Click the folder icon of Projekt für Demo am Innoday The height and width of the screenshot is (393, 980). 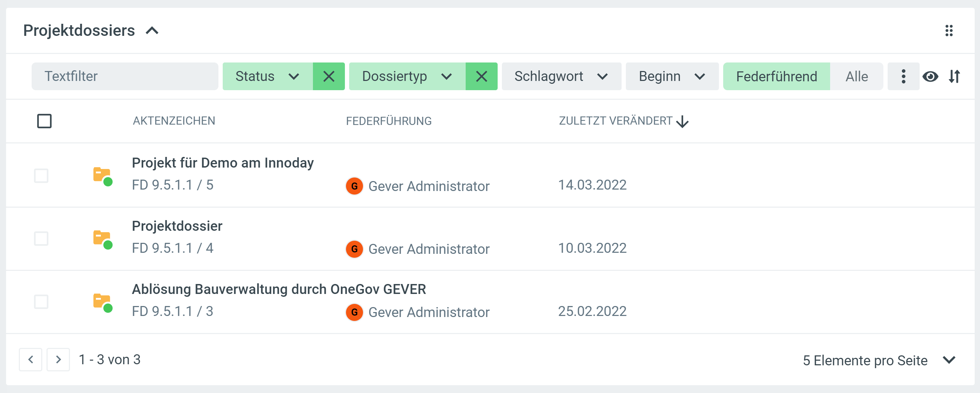click(x=102, y=176)
